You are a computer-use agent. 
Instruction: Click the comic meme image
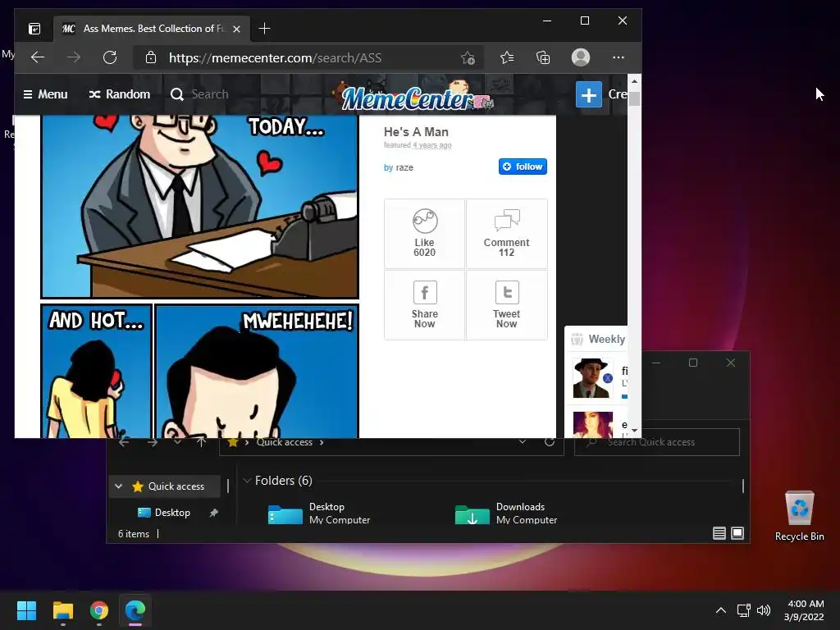pyautogui.click(x=199, y=276)
